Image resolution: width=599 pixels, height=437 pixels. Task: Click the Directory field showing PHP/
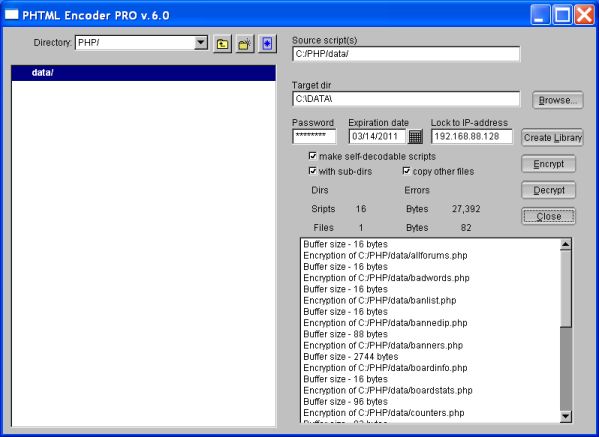click(135, 43)
